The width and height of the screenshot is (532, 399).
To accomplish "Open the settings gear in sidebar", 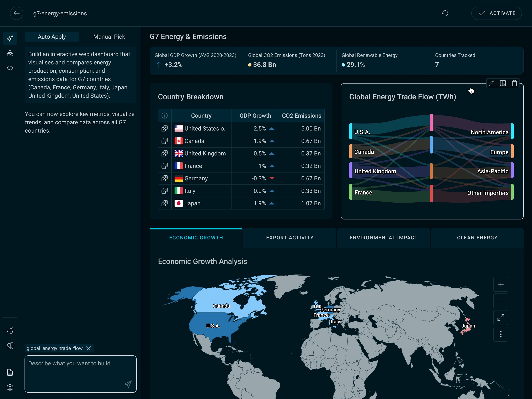I will pyautogui.click(x=10, y=387).
